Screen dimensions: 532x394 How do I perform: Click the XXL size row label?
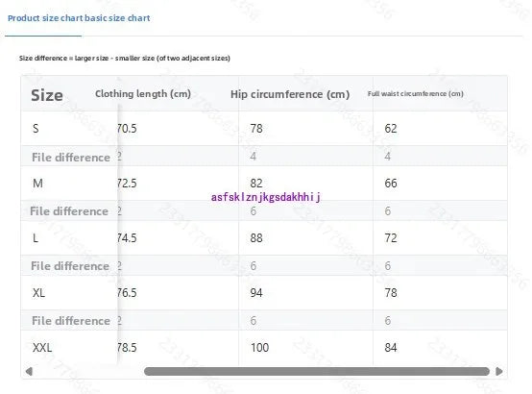click(42, 348)
